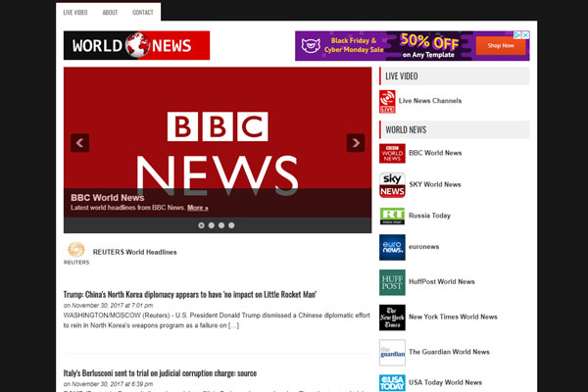Advance slider with the next arrow
588x392 pixels.
pyautogui.click(x=356, y=143)
